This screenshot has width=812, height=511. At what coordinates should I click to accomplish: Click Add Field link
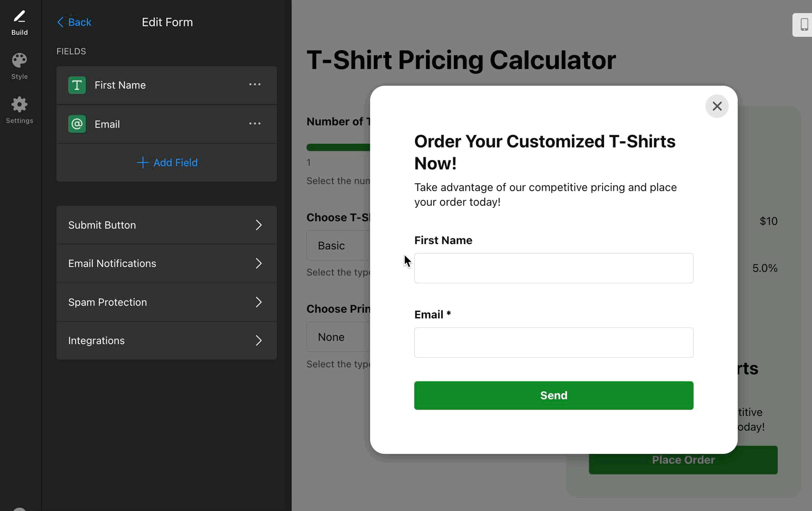167,163
